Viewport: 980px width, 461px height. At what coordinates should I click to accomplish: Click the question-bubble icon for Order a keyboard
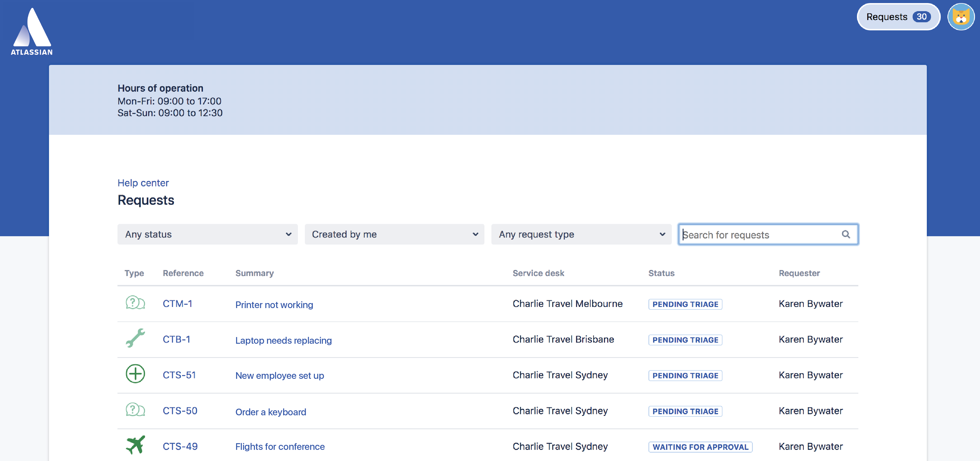click(x=135, y=410)
